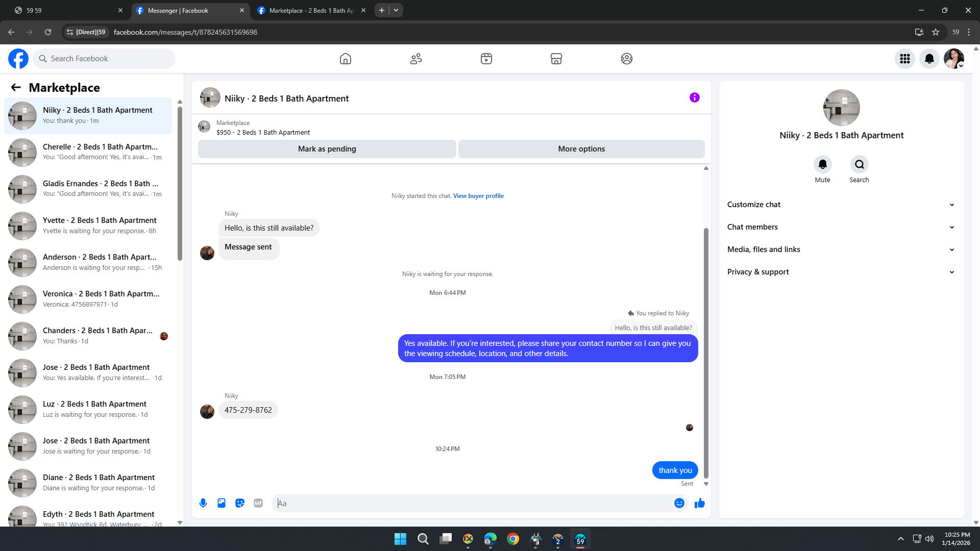Open the Marketplace icon in top navigation

pos(556,59)
